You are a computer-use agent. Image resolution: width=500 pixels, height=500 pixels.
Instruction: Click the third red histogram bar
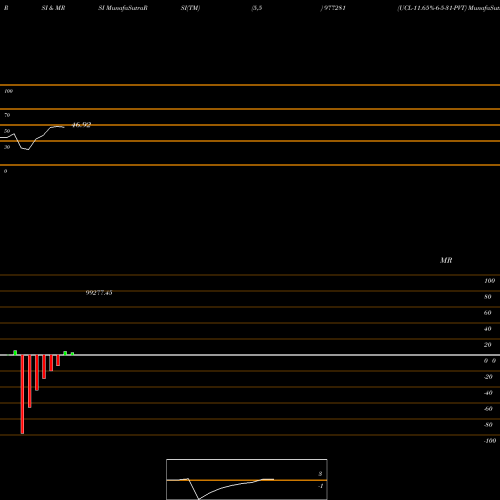coord(37,373)
